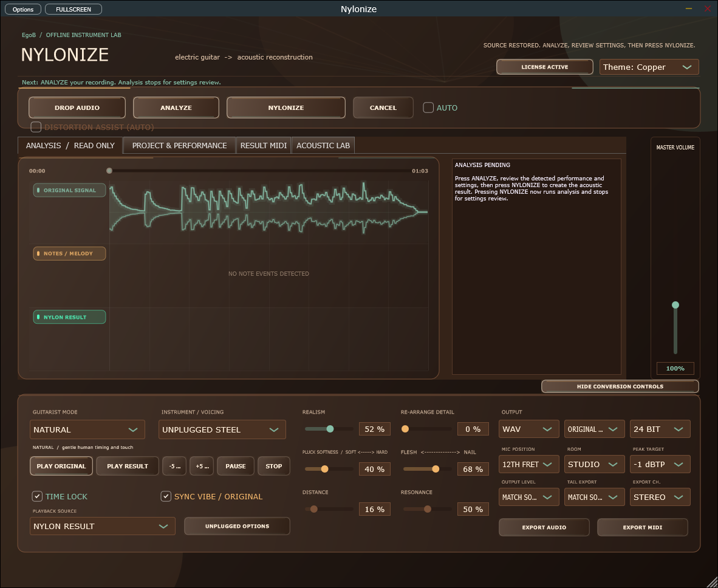This screenshot has width=718, height=588.
Task: Skip forward with the +5 button
Action: coord(202,466)
